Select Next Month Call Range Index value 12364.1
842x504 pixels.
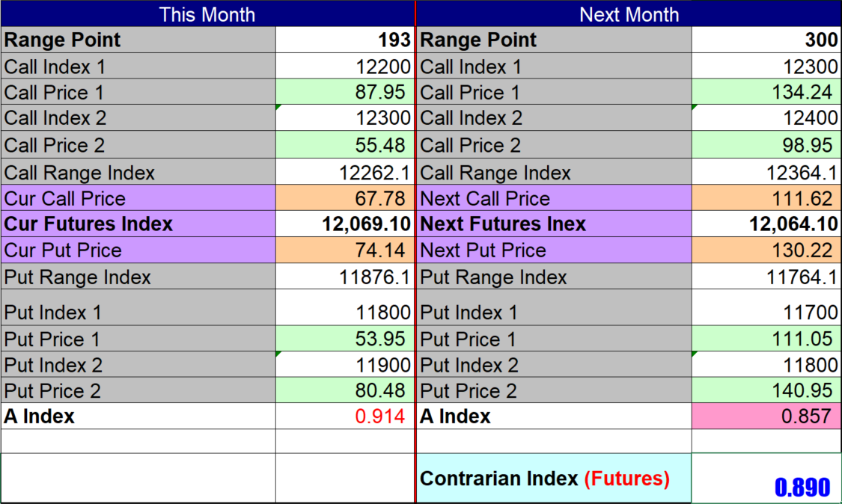point(766,173)
